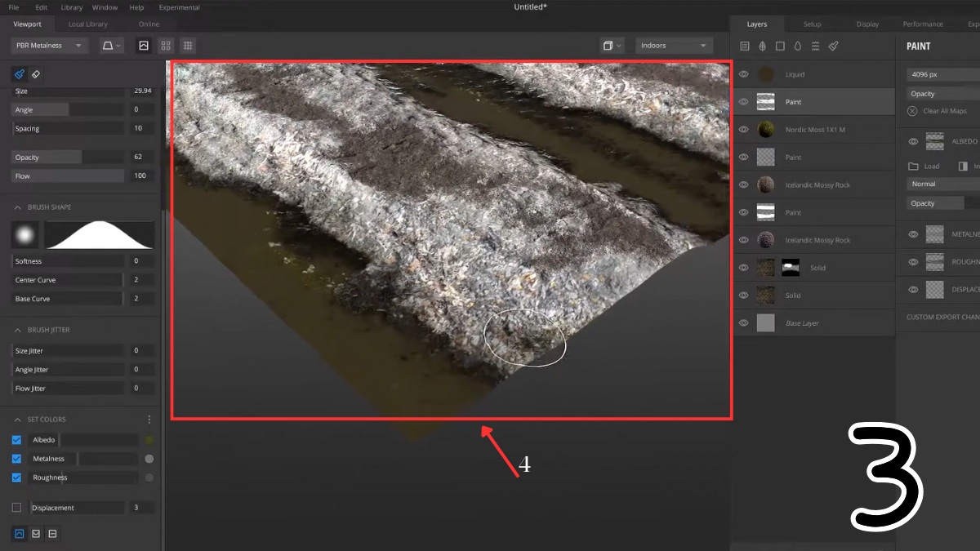The width and height of the screenshot is (980, 551).
Task: Click Clear All Maps
Action: click(x=945, y=111)
